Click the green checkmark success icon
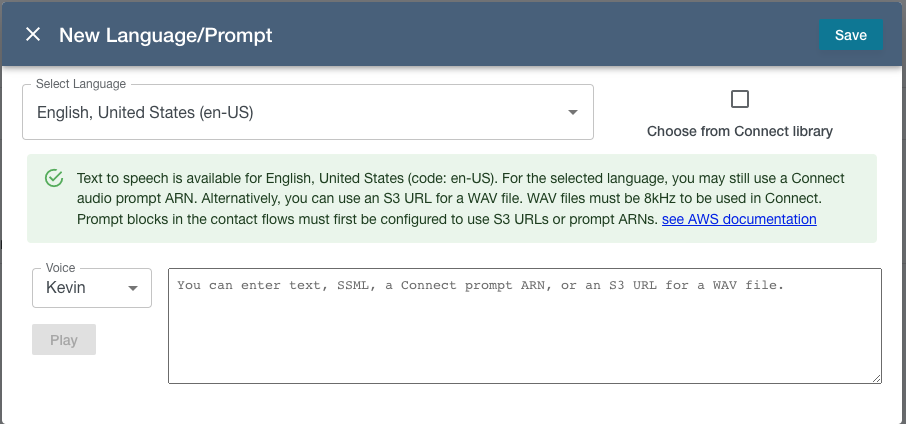Viewport: 906px width, 424px height. pos(54,178)
